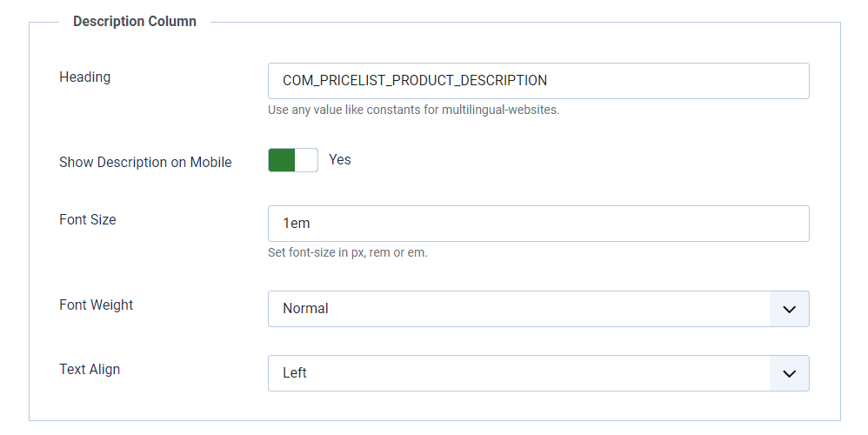
Task: Open the Text Align dropdown showing Left
Action: 518,373
